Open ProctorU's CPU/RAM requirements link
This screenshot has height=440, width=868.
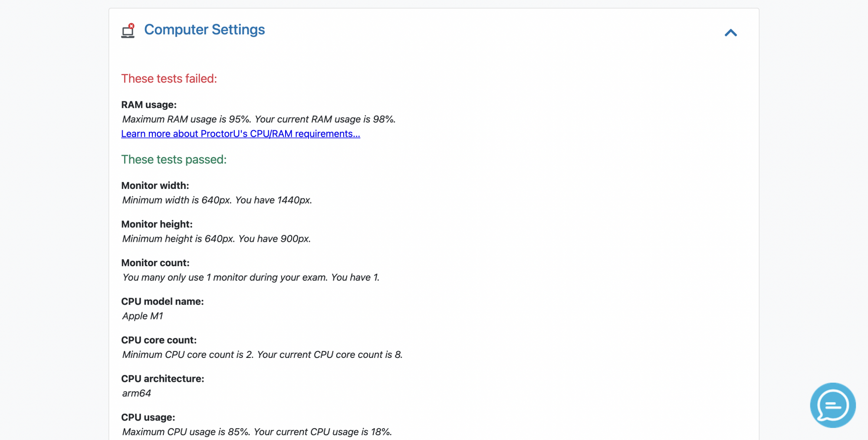tap(240, 134)
